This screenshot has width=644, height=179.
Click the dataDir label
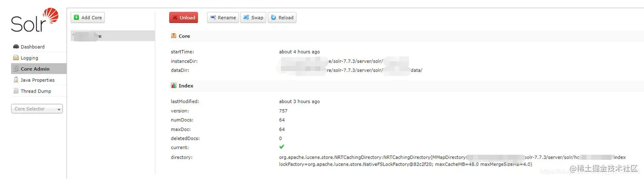pyautogui.click(x=180, y=70)
